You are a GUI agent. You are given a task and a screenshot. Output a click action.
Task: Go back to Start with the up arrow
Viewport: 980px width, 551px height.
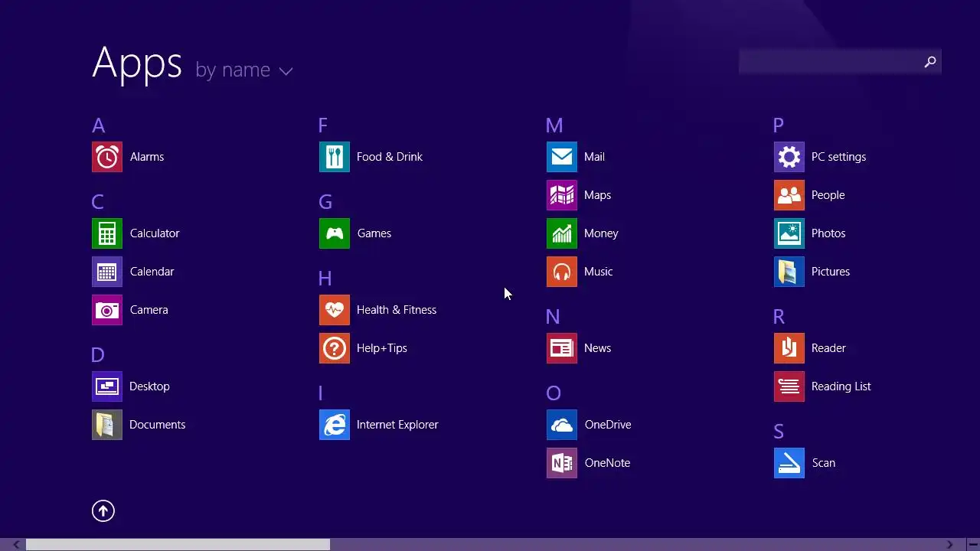click(x=103, y=511)
